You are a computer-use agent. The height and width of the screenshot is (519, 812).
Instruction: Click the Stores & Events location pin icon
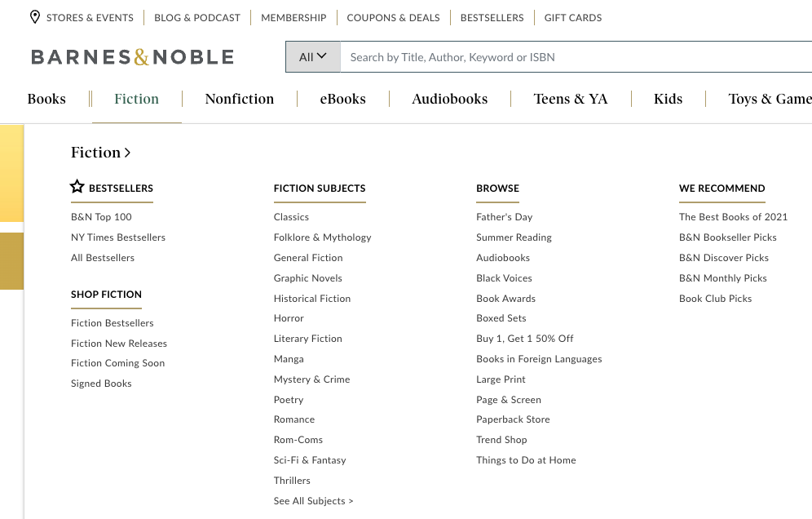35,17
